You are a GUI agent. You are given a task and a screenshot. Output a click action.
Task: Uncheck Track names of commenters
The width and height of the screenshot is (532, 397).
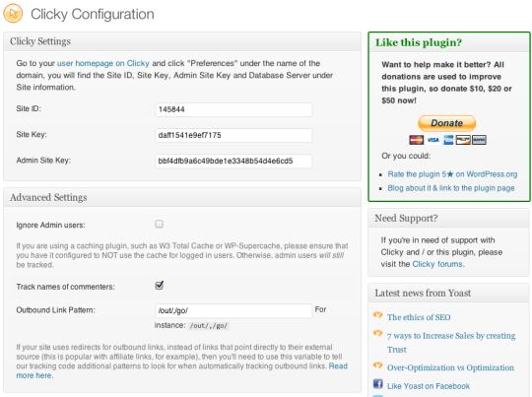coord(160,286)
